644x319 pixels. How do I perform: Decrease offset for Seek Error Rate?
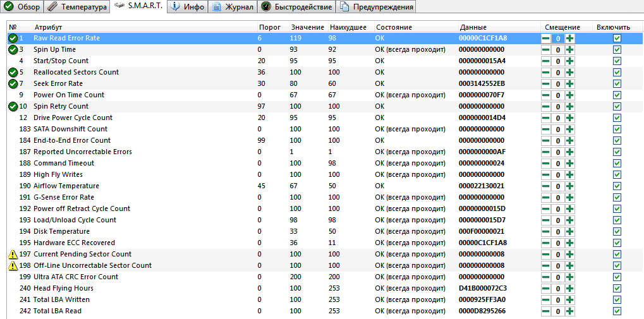pyautogui.click(x=545, y=84)
